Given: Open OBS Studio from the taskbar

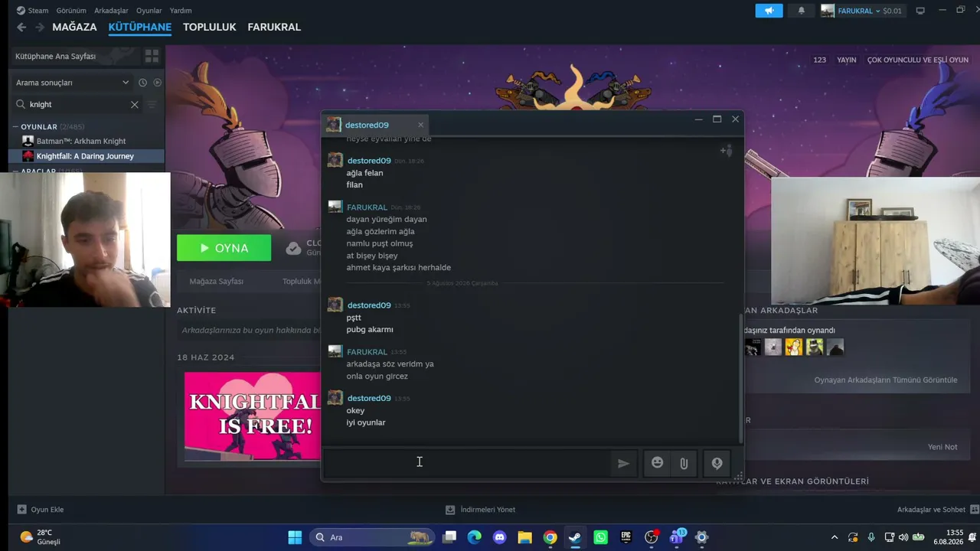Looking at the screenshot, I should pyautogui.click(x=651, y=537).
